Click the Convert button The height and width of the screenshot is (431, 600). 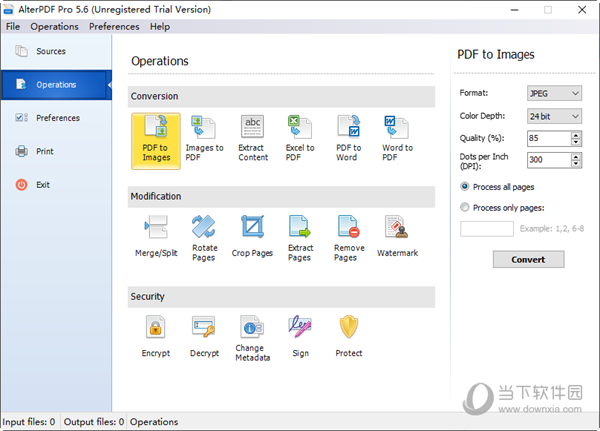(x=528, y=260)
